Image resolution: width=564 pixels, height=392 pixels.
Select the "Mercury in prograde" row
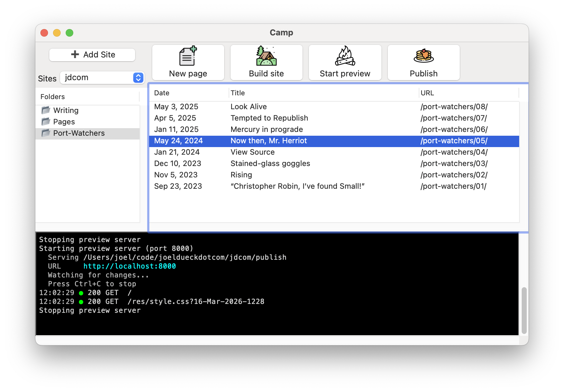pyautogui.click(x=267, y=129)
